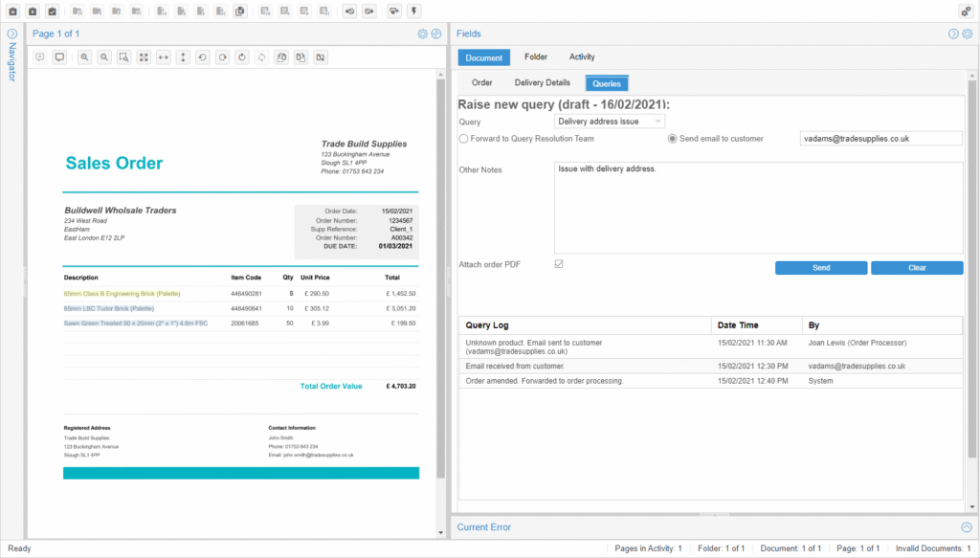Expand the Navigator sidebar
Image resolution: width=980 pixels, height=558 pixels.
click(x=11, y=32)
